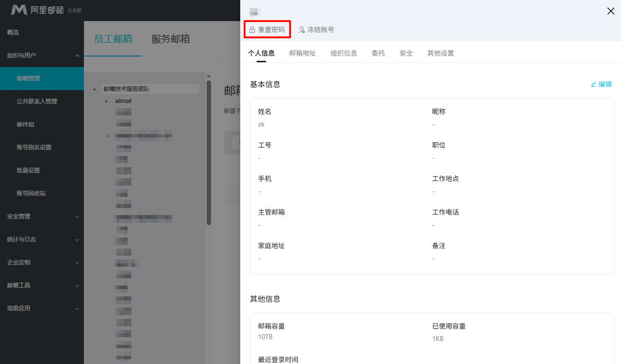Expand the 统计与日志 menu
The image size is (621, 364).
(42, 239)
